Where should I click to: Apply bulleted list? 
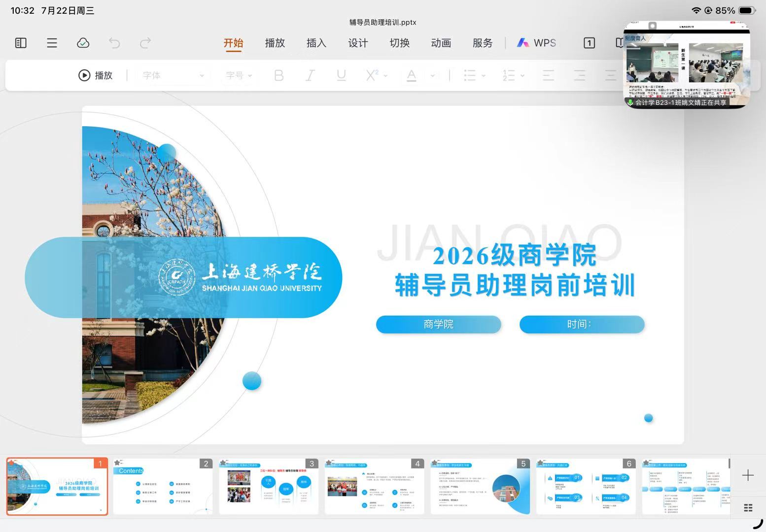tap(470, 75)
